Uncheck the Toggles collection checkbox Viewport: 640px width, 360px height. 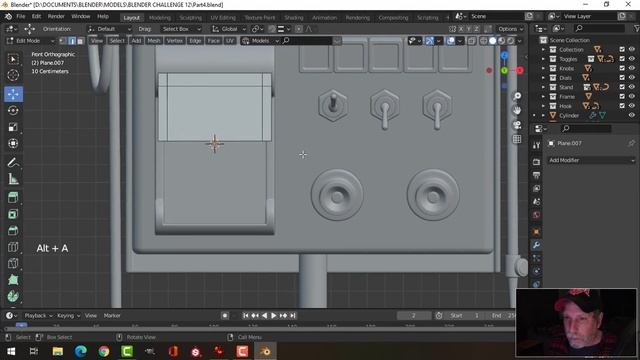pyautogui.click(x=622, y=59)
